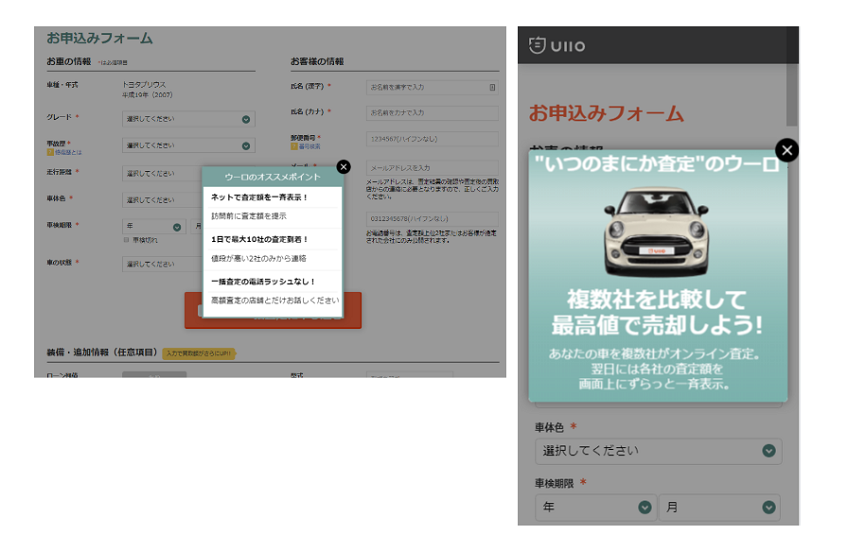Click the 氏名 (カナ) input field

[x=432, y=113]
